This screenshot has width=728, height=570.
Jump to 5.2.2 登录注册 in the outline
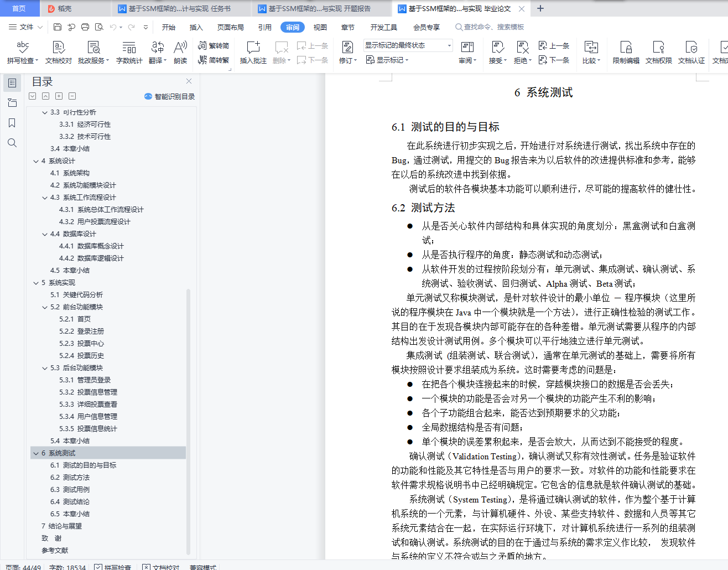(81, 331)
